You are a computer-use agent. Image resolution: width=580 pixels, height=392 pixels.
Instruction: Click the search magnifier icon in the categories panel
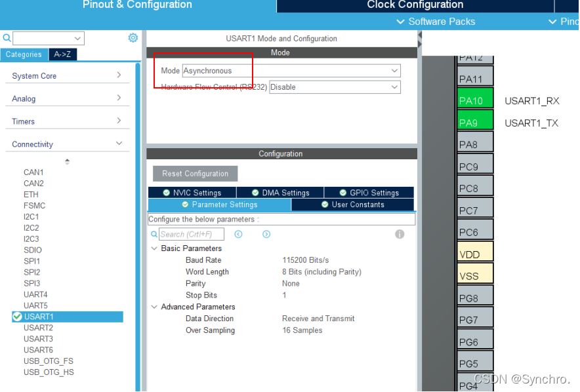click(7, 37)
